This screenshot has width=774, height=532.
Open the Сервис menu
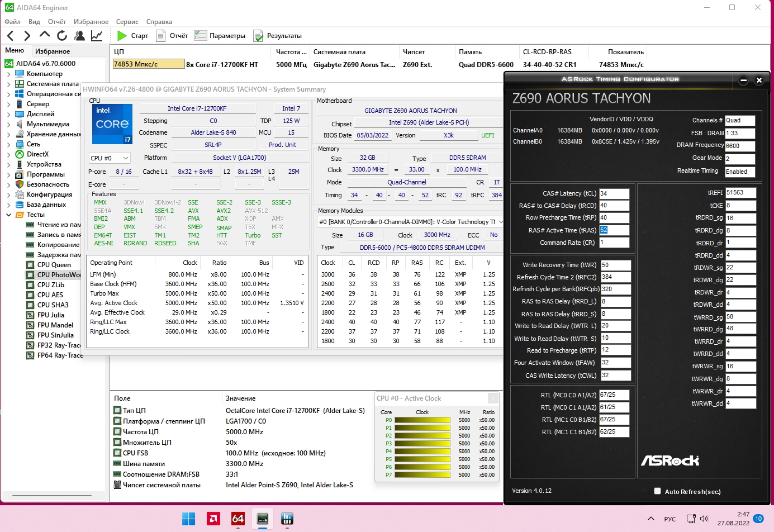pos(127,22)
